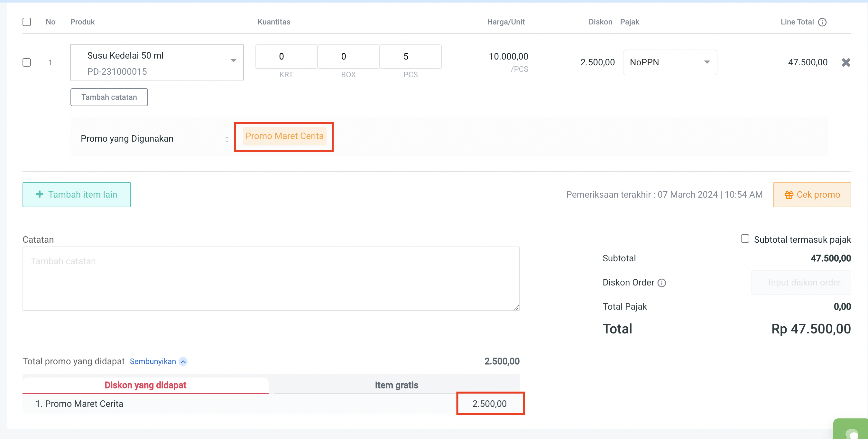This screenshot has width=868, height=439.
Task: Open the Susu Kedelai 50 ml product dropdown
Action: tap(157, 62)
